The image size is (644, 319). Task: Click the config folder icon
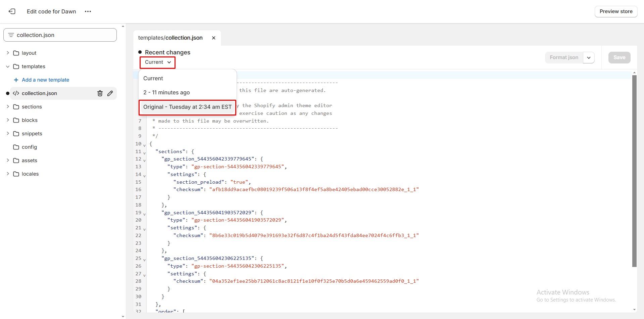coord(16,147)
